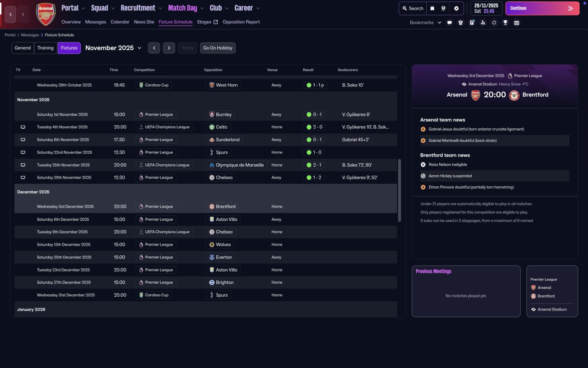Open the Carabao Cup tag on the Spurs December row
The height and width of the screenshot is (368, 588).
pos(153,295)
